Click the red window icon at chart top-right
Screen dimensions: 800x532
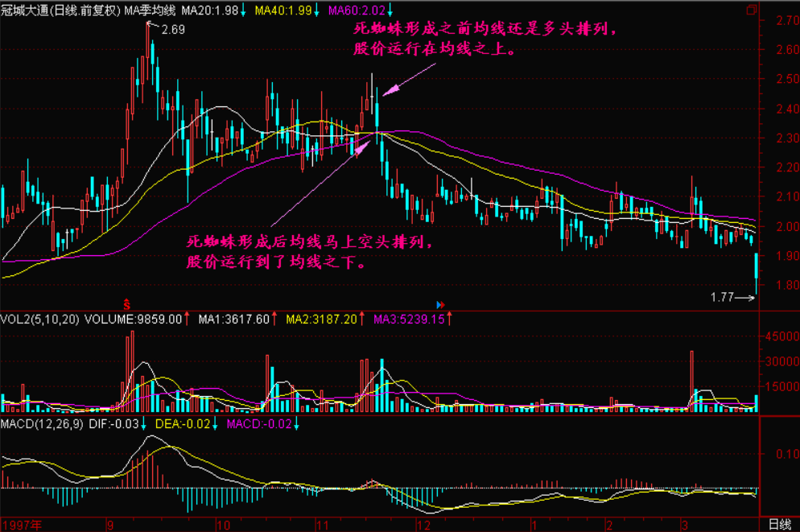pos(752,11)
